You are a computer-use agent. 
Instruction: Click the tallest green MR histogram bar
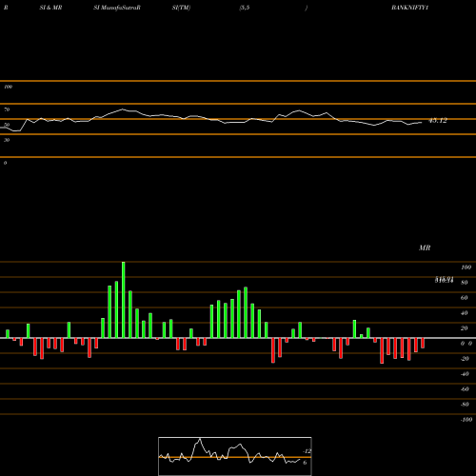click(x=124, y=300)
